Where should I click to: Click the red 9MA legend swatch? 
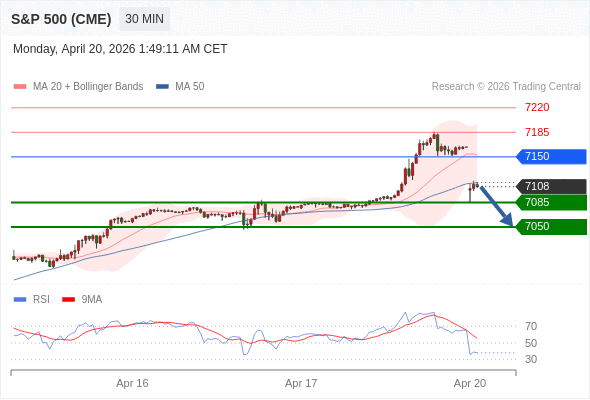(68, 300)
